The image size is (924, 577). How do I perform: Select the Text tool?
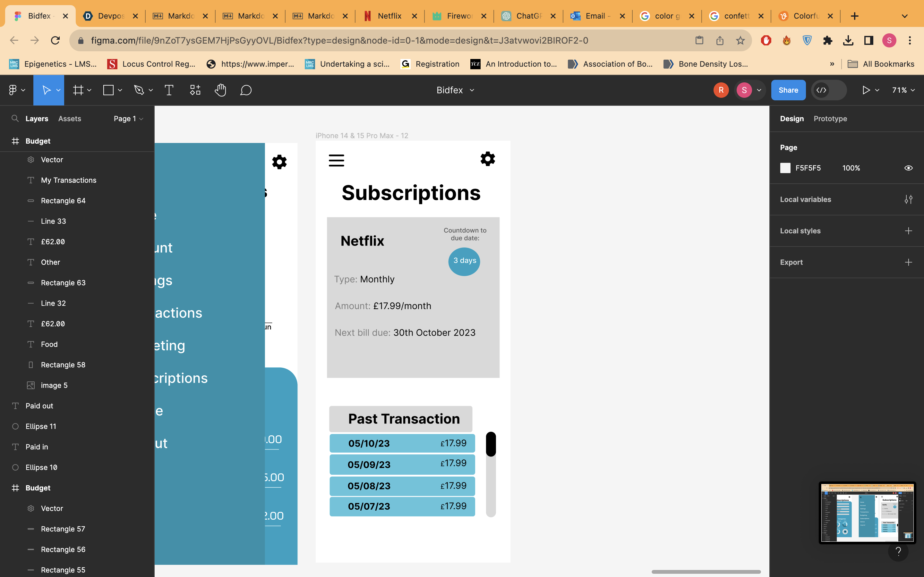[169, 90]
